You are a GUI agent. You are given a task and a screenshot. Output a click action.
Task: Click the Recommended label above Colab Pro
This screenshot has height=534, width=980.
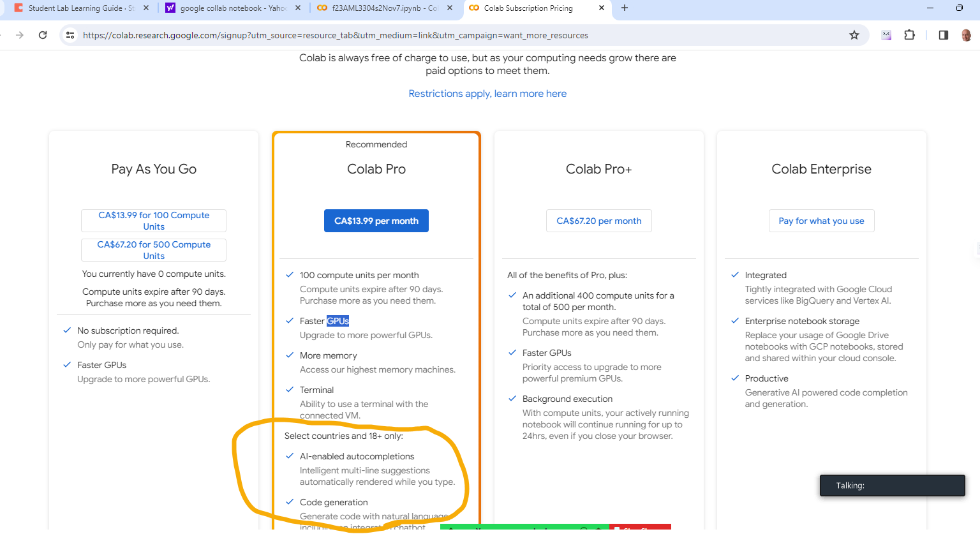[x=376, y=144]
